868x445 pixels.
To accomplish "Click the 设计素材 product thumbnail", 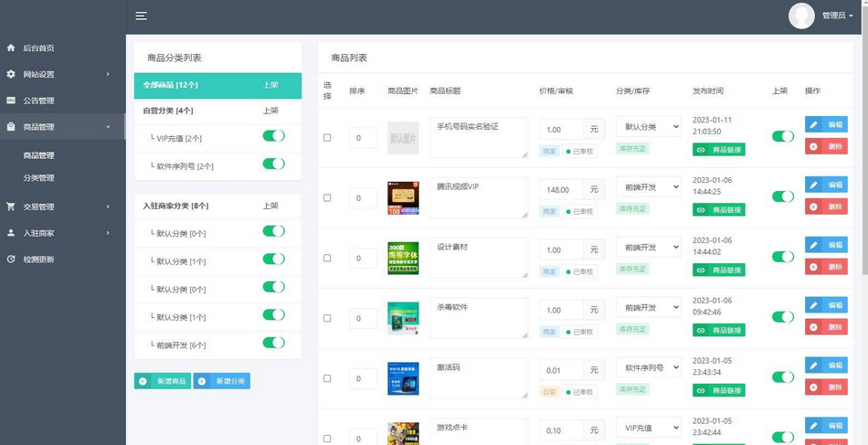I will [403, 258].
